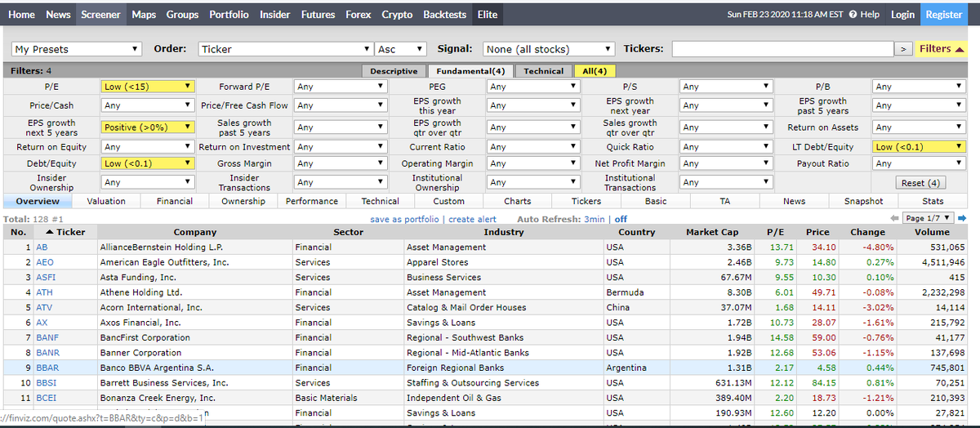
Task: Switch to the Stats view tab
Action: pos(933,201)
